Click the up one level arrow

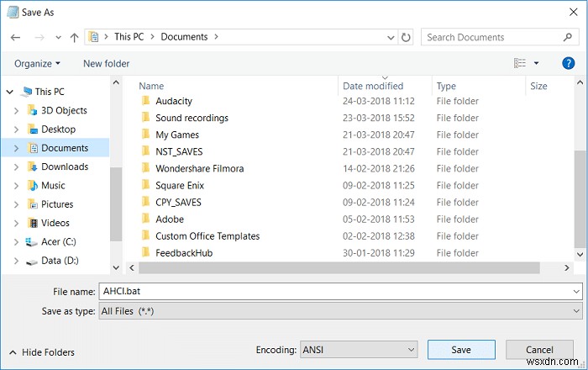[x=74, y=37]
